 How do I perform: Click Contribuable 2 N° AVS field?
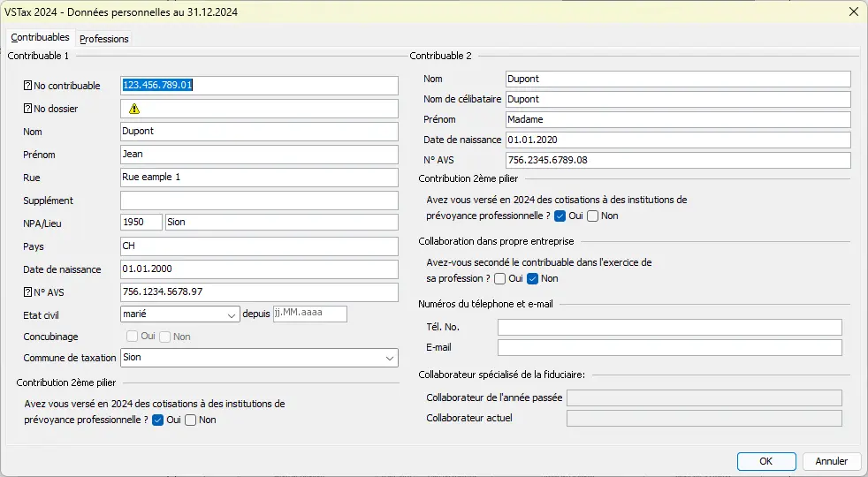click(678, 160)
